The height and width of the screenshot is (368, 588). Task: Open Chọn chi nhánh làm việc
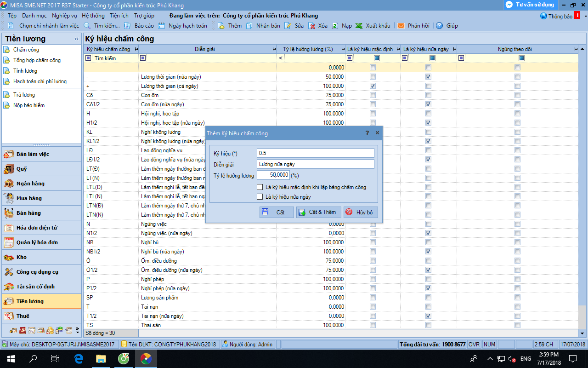(44, 26)
